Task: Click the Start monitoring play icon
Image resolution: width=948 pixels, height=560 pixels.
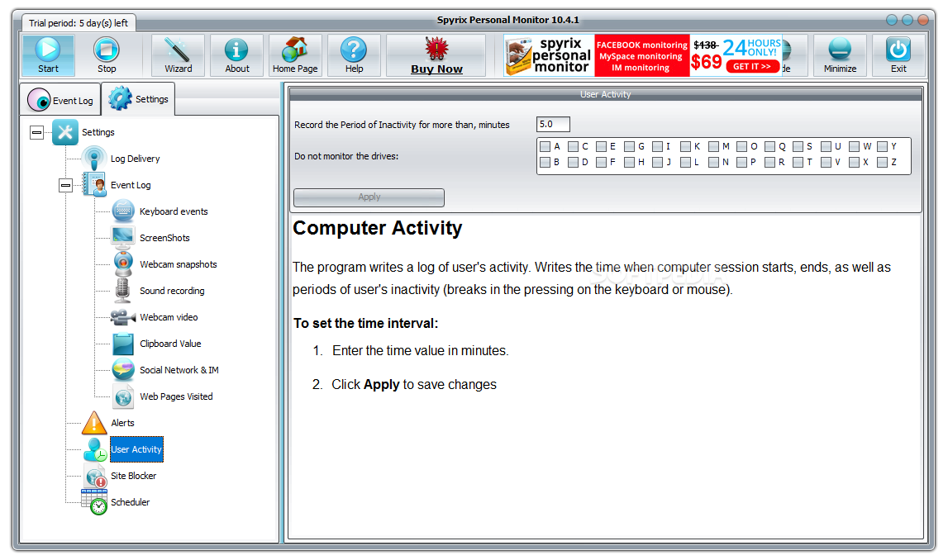Action: [48, 50]
